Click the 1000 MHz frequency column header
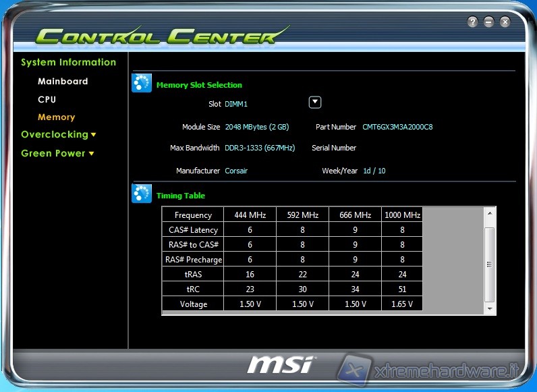 402,215
